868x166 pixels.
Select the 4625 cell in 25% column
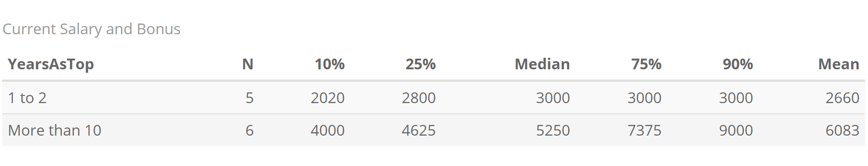click(419, 130)
